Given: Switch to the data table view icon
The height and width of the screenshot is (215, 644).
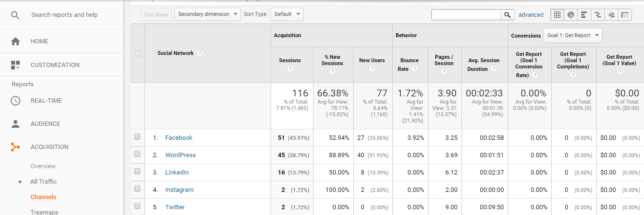Looking at the screenshot, I should tap(557, 14).
